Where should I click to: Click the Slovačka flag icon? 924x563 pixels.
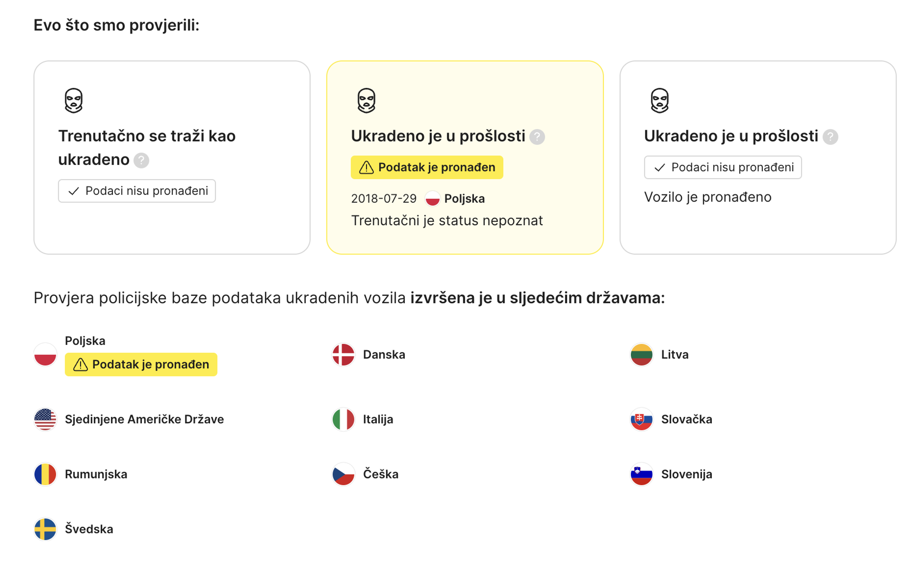click(641, 419)
